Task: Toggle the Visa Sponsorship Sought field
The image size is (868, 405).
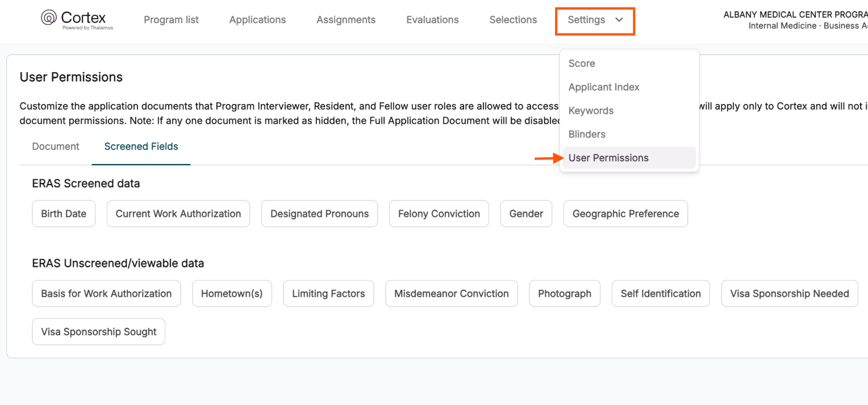Action: coord(98,331)
